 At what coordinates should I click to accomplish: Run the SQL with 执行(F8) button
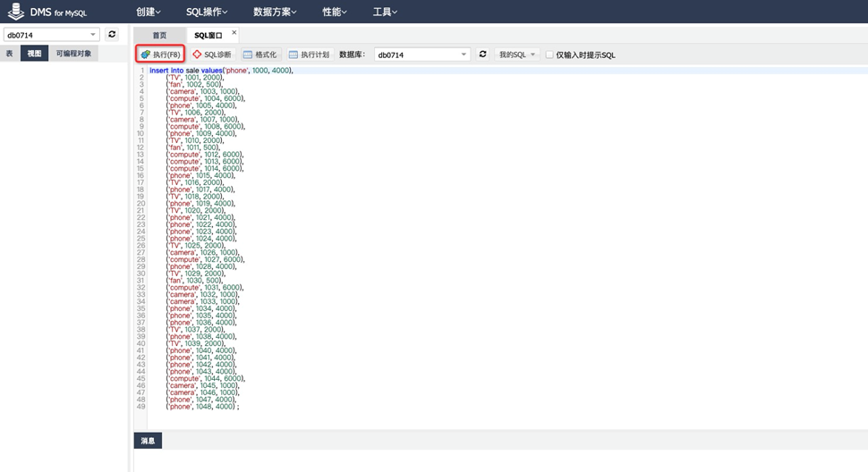click(160, 55)
